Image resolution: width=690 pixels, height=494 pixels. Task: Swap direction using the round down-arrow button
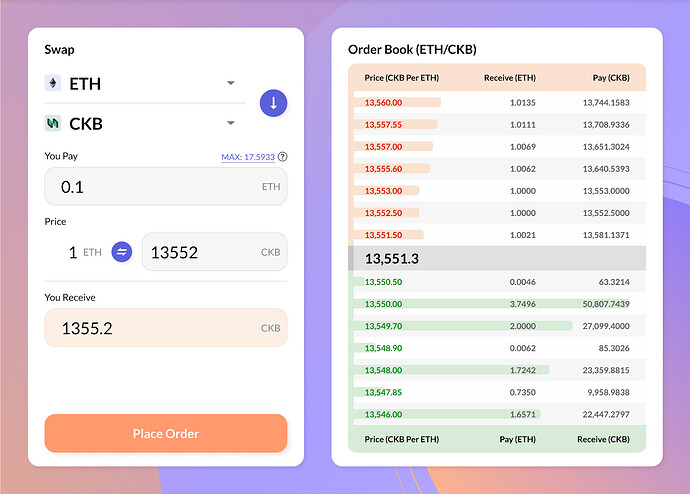273,103
